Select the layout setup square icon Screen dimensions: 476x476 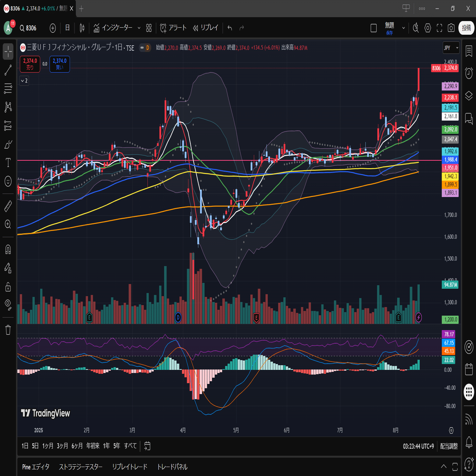click(373, 28)
